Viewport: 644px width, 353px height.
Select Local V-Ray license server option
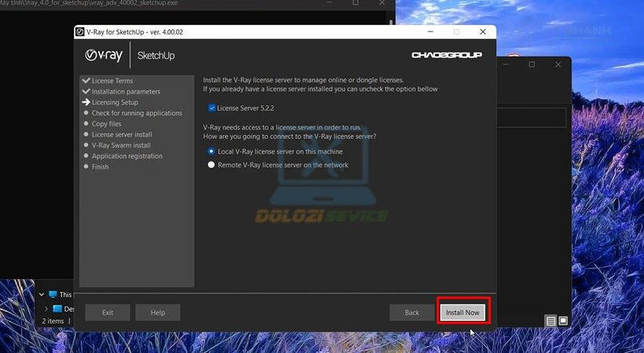coord(211,151)
